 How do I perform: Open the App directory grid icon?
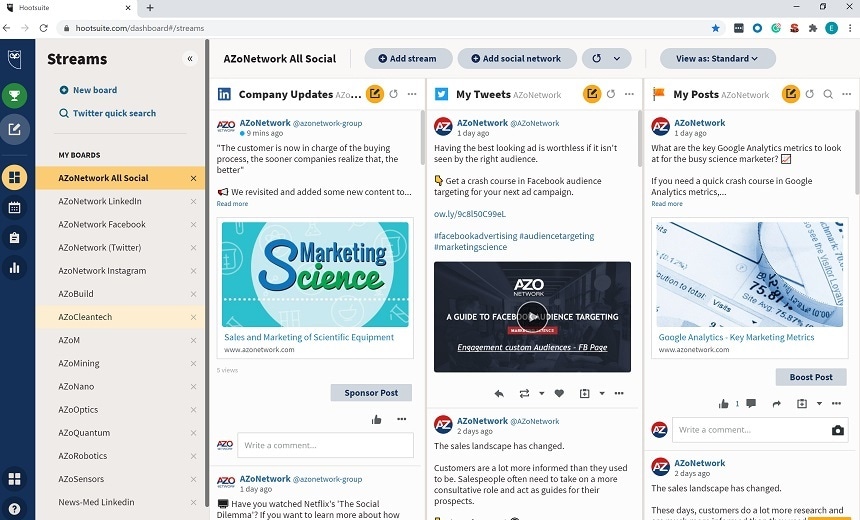click(14, 479)
